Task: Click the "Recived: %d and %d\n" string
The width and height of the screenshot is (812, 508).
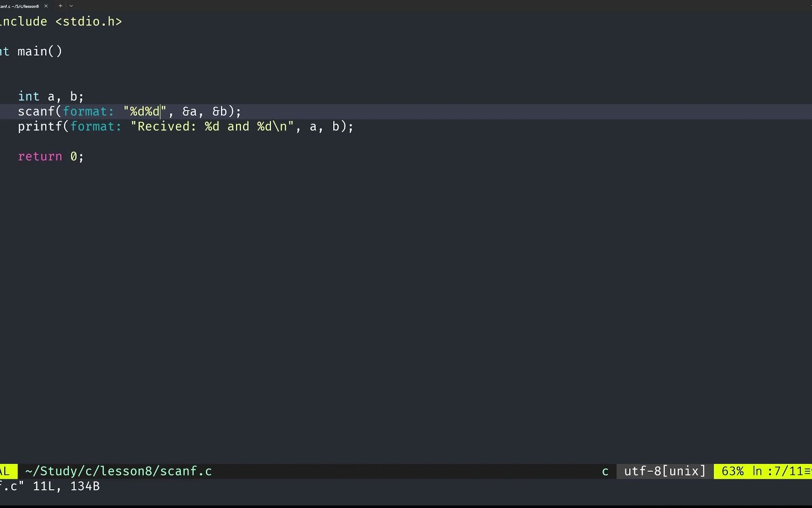Action: point(212,127)
